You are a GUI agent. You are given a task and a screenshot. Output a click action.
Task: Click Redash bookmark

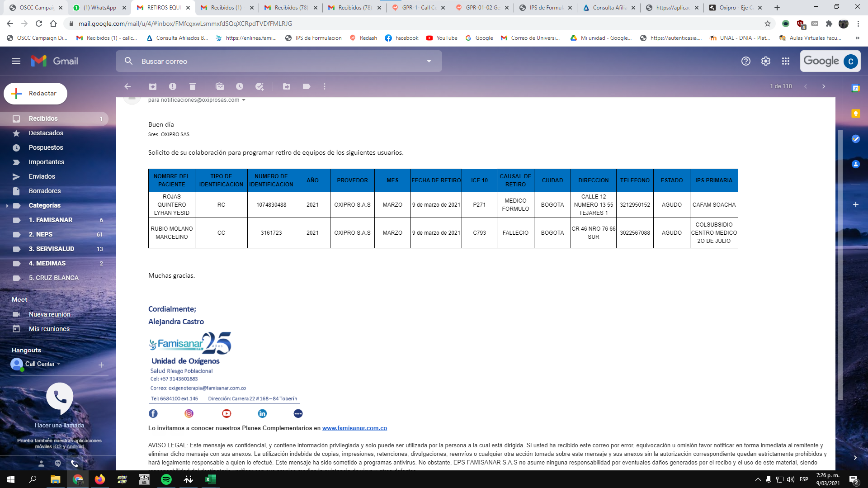point(363,38)
